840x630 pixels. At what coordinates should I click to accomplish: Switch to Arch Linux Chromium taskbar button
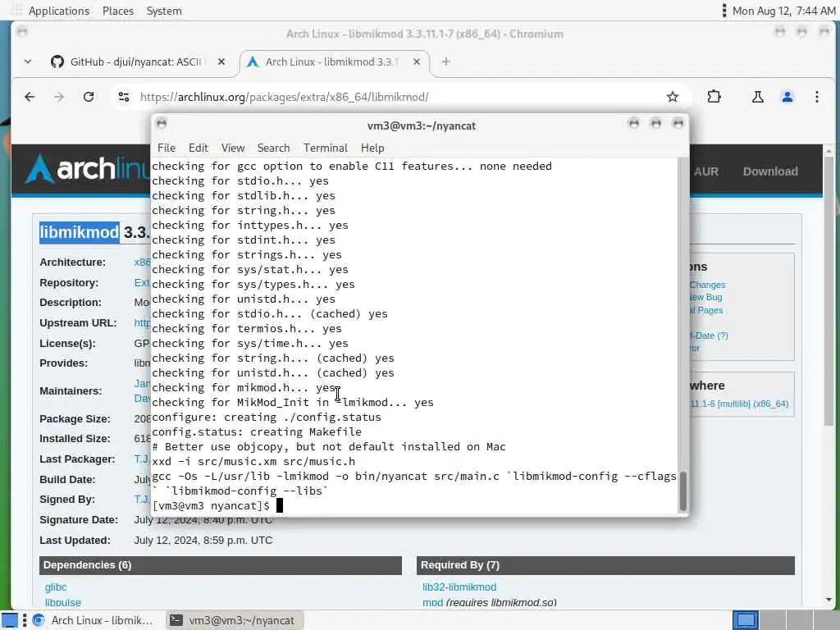[x=94, y=620]
